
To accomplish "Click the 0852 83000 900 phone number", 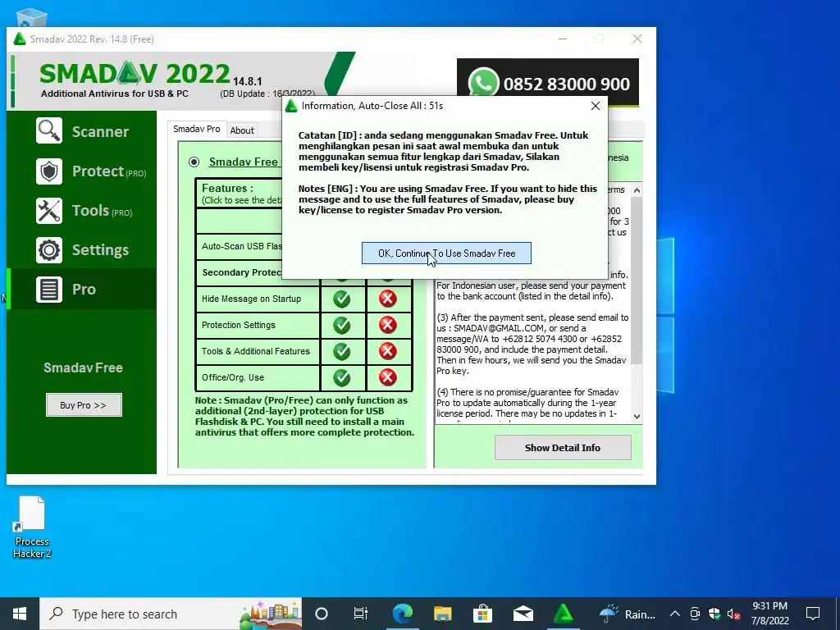I will tap(566, 84).
